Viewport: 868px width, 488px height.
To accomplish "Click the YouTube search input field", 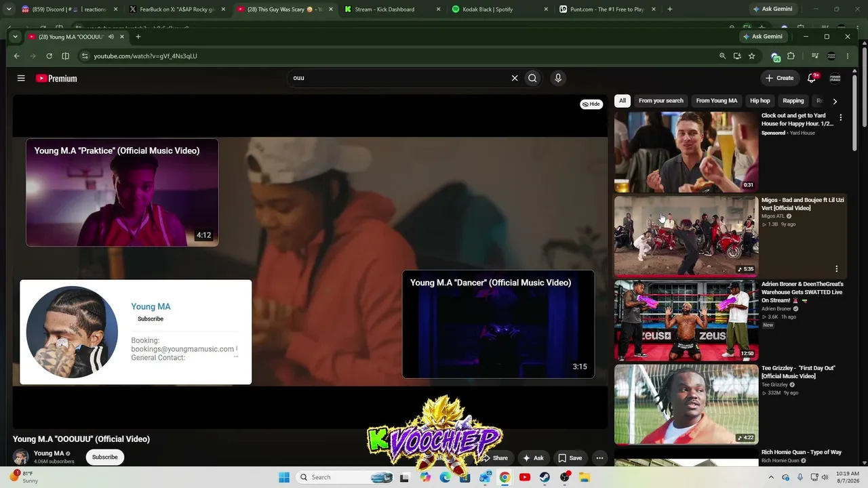I will [400, 78].
